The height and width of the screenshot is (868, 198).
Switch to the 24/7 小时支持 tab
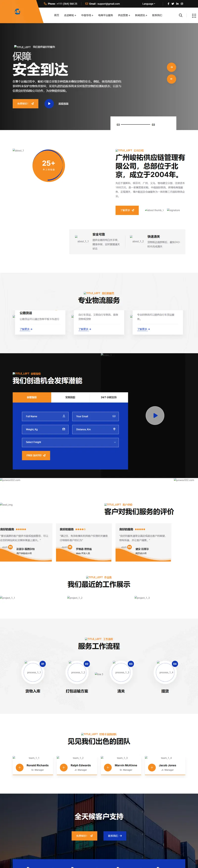pos(109,397)
